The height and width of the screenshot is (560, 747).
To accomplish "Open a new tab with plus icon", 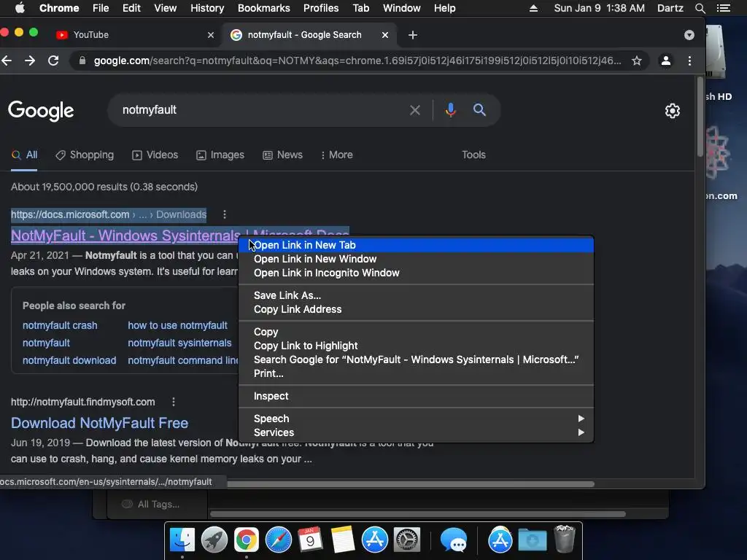I will pos(413,35).
